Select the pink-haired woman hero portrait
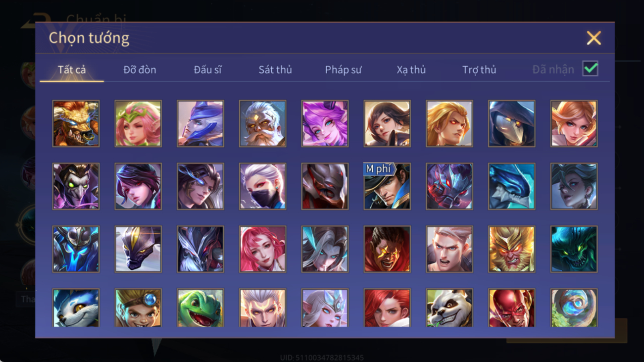Screen dimensions: 644x362 (262, 249)
